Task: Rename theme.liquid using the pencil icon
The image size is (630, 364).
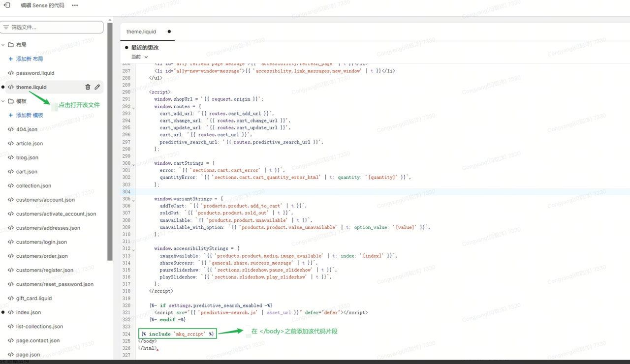Action: tap(97, 87)
